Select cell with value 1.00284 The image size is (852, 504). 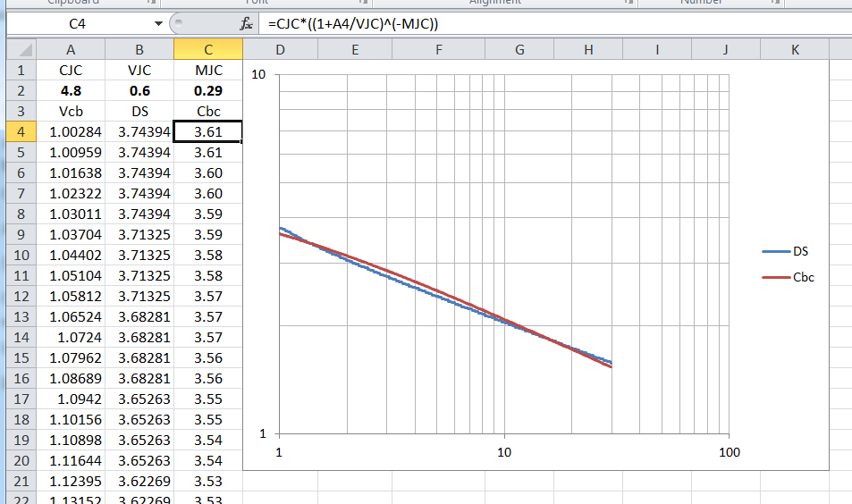71,132
